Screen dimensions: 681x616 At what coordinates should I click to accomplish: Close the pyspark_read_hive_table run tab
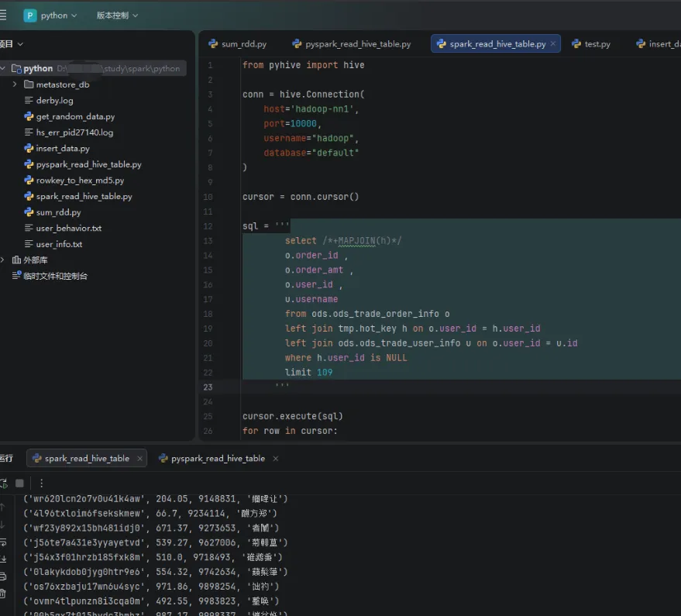[x=275, y=459]
